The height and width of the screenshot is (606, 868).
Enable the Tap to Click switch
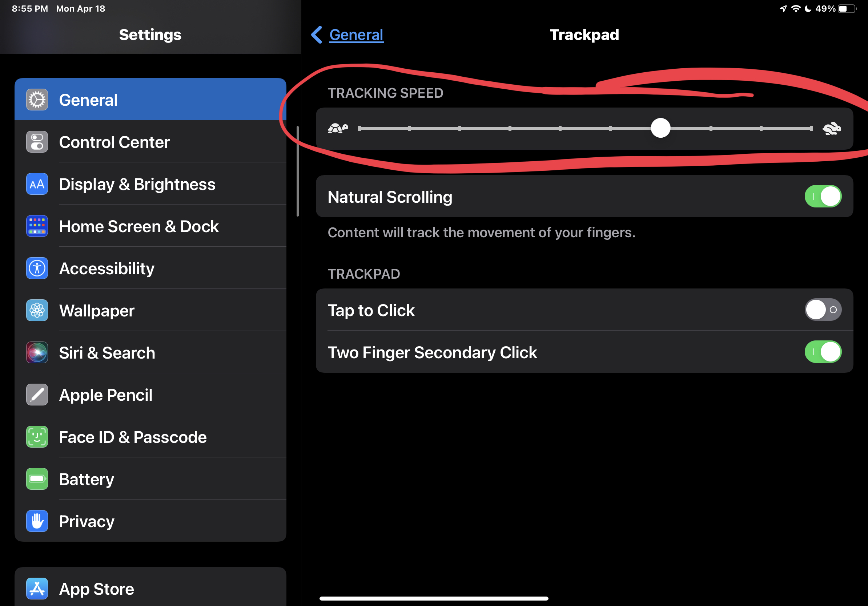pyautogui.click(x=823, y=310)
